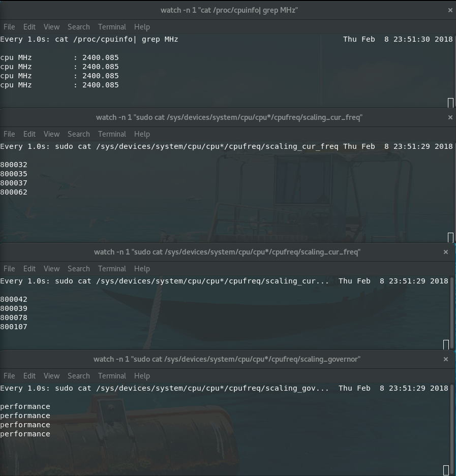Open the View menu in the first scaling_cur_freq window
Image resolution: width=456 pixels, height=476 pixels.
tap(51, 134)
